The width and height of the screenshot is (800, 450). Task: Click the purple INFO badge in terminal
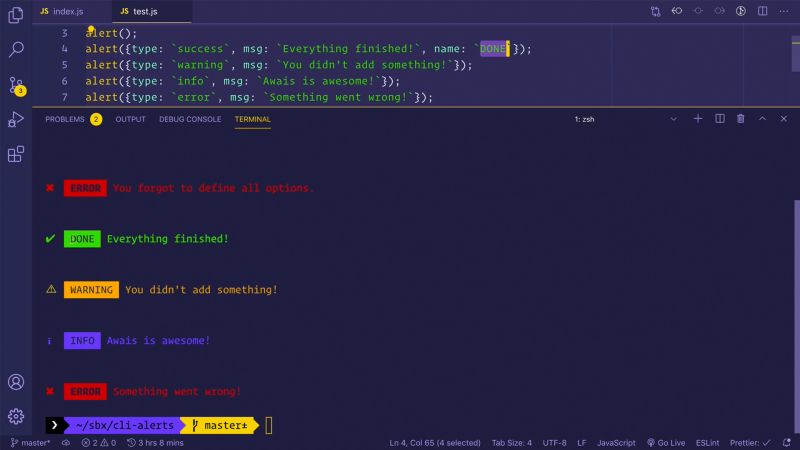tap(82, 340)
